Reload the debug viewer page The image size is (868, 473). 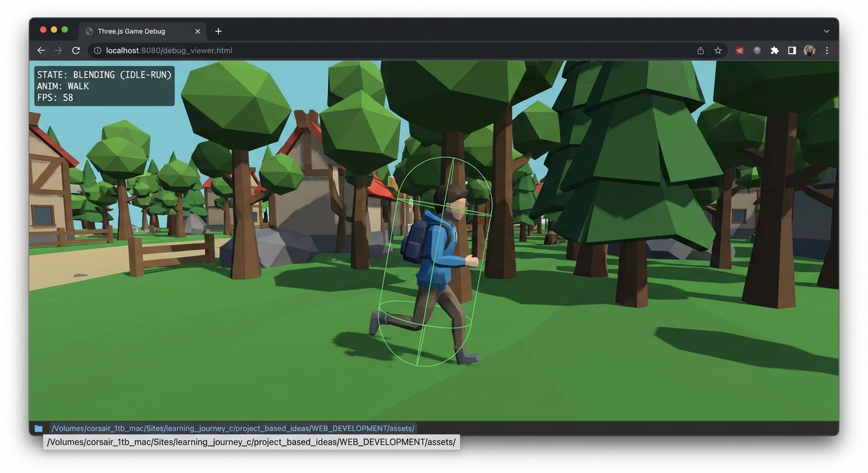[x=76, y=51]
